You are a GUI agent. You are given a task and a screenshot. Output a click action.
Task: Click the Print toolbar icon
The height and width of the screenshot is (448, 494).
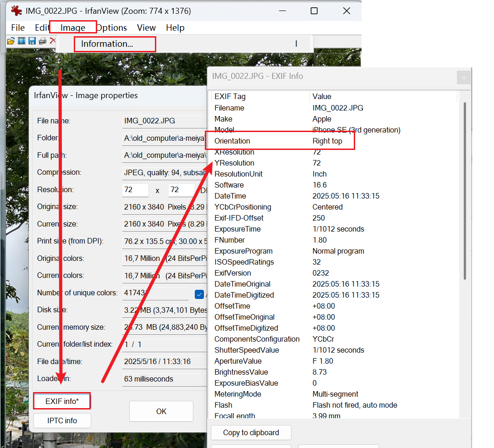pos(43,41)
